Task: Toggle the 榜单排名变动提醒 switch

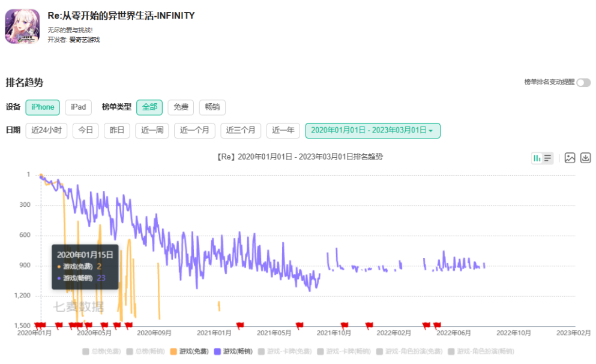Action: [x=583, y=82]
